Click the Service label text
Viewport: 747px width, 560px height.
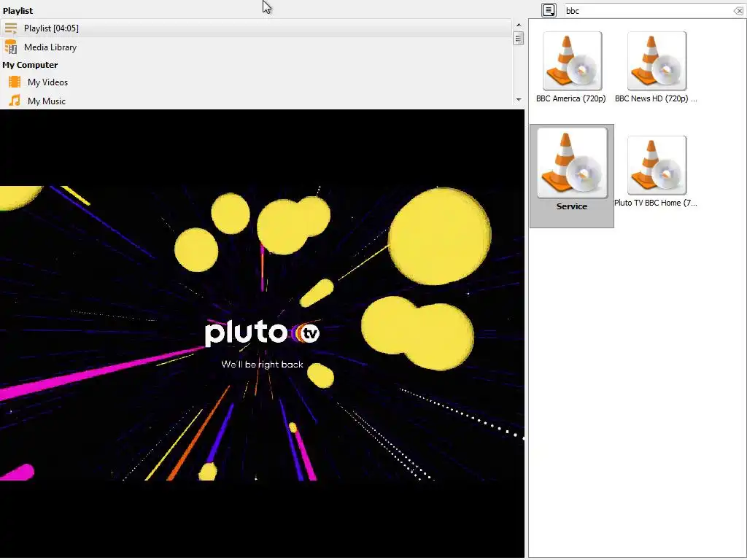point(572,206)
